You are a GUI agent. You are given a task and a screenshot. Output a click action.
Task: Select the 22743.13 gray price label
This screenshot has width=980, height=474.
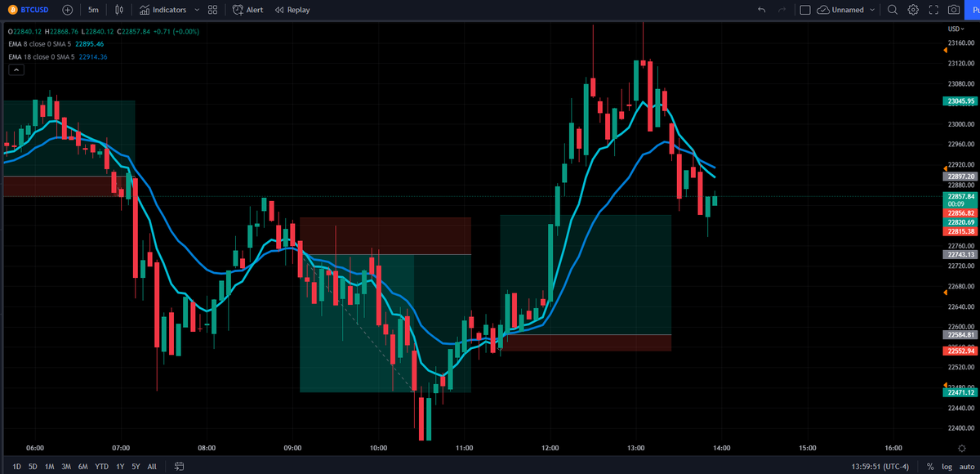coord(960,254)
